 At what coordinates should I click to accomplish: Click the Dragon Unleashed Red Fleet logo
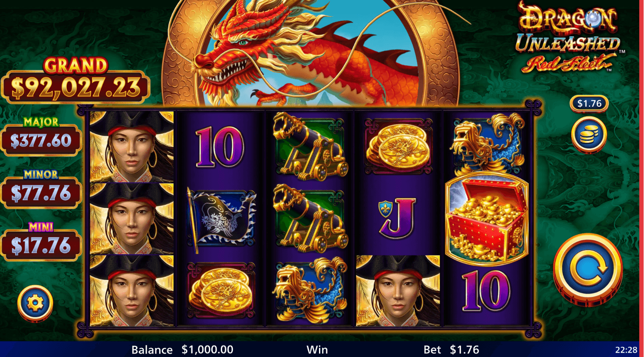[x=568, y=37]
